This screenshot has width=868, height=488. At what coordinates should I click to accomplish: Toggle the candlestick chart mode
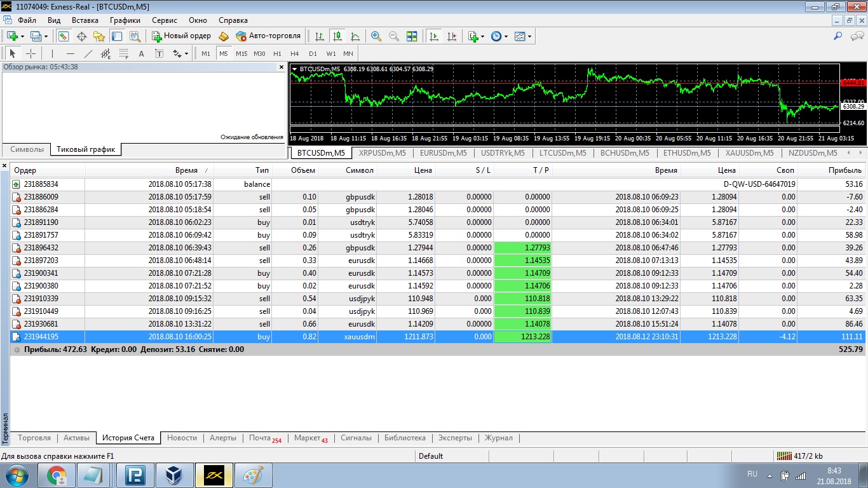(x=337, y=36)
